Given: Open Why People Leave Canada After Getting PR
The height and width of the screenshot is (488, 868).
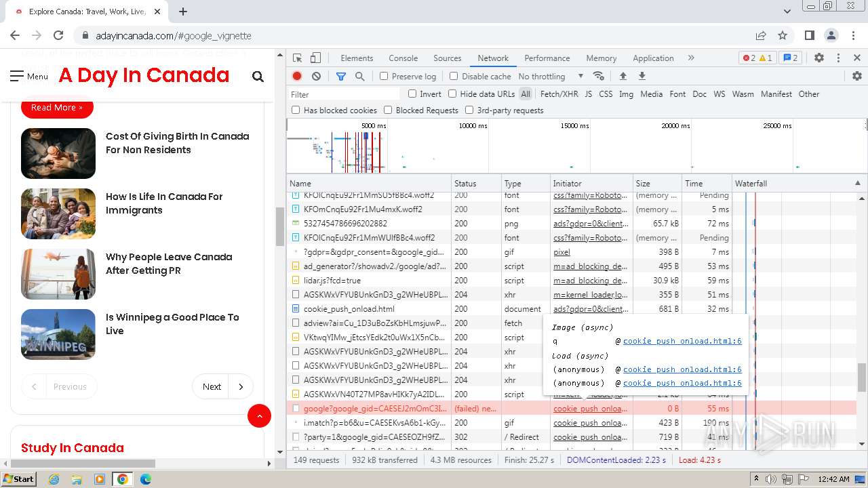Looking at the screenshot, I should point(169,264).
